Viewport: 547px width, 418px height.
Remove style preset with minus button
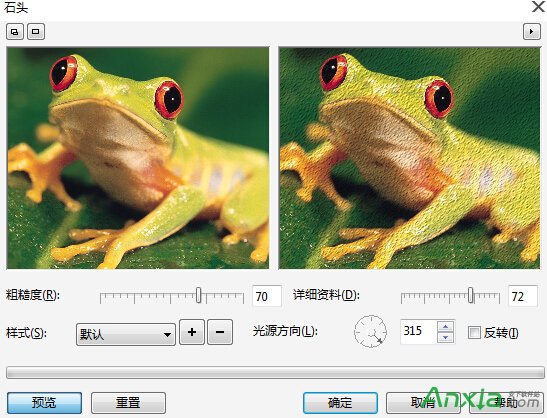[220, 332]
